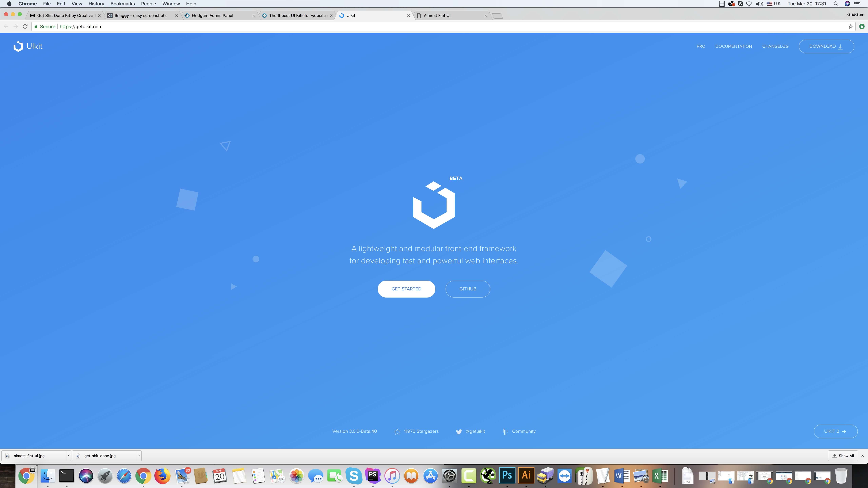Open the Bookmarks menu

[122, 4]
